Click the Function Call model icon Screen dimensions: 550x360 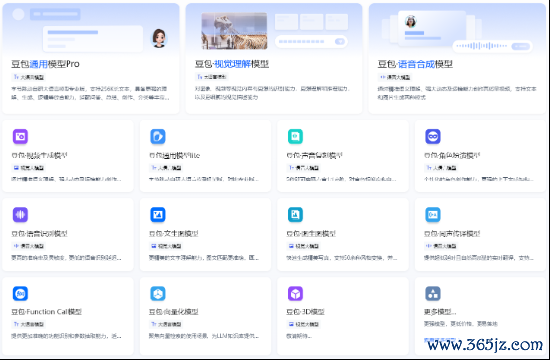20,293
